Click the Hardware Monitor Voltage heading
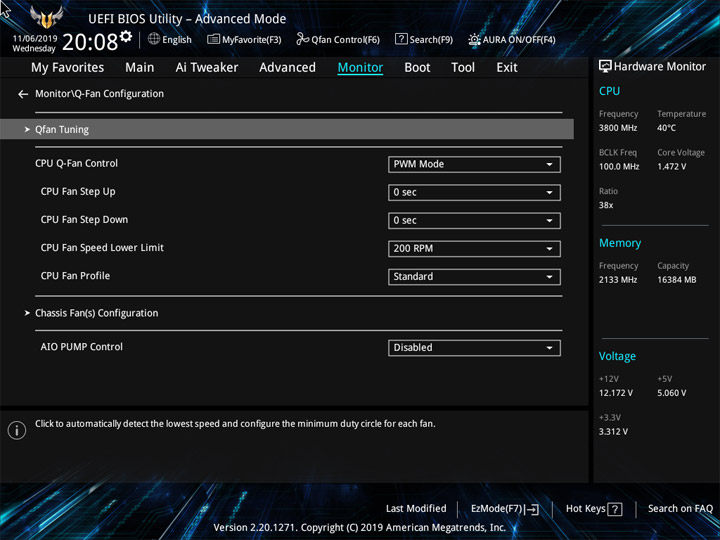The image size is (720, 540). (617, 356)
